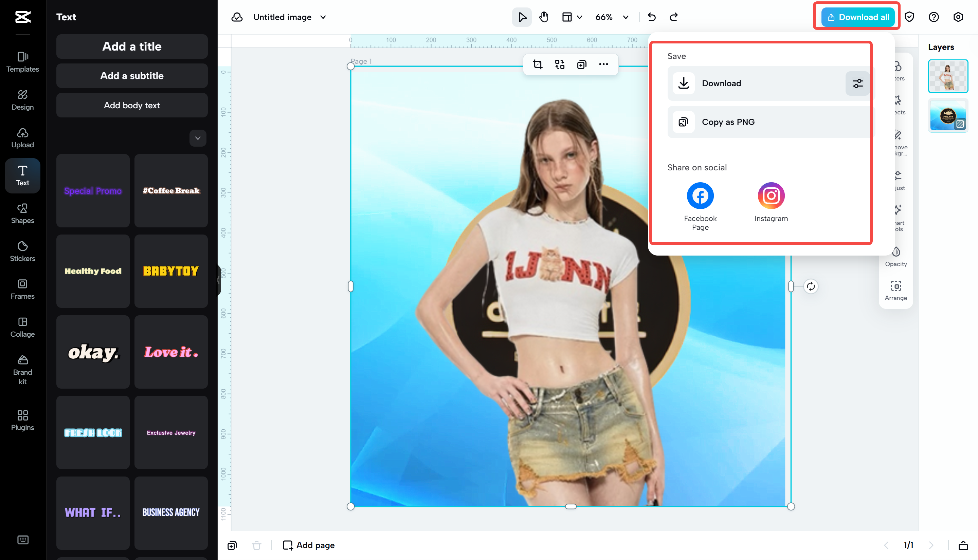This screenshot has height=560, width=978.
Task: Select the Hand tool in the top toolbar
Action: (x=544, y=17)
